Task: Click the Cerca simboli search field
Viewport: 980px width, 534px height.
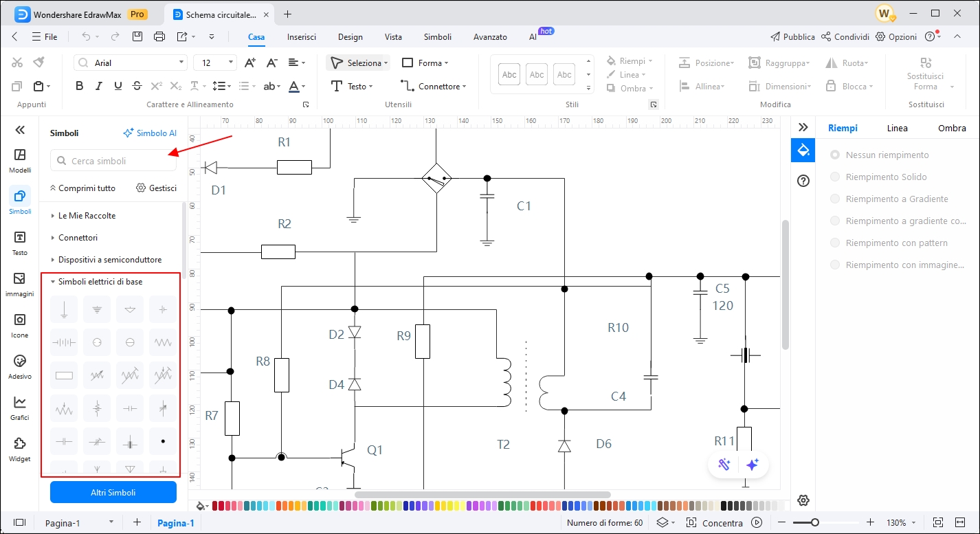Action: [113, 161]
